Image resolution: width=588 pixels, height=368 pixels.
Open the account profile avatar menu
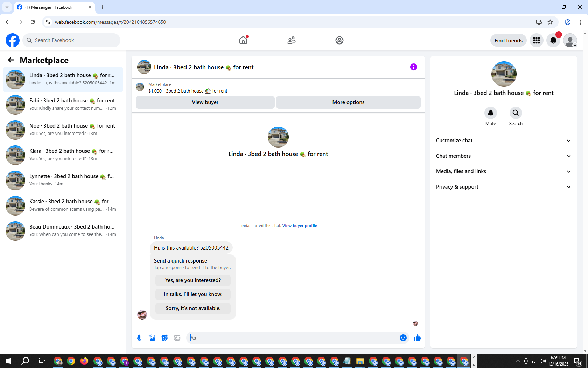click(570, 40)
